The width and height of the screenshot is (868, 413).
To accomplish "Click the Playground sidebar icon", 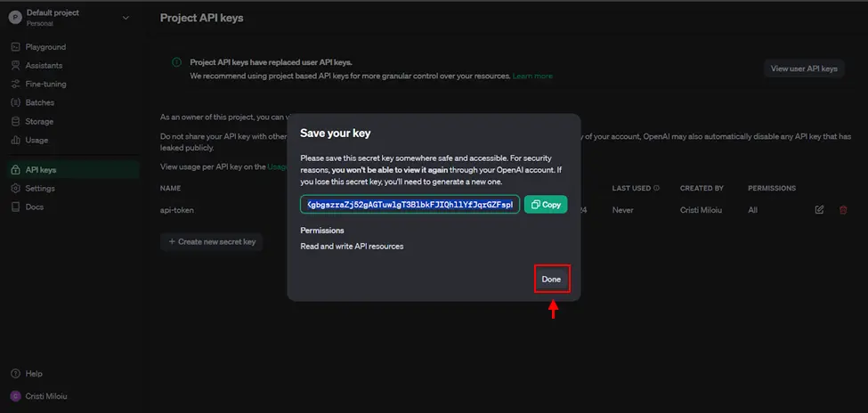I will tap(15, 47).
